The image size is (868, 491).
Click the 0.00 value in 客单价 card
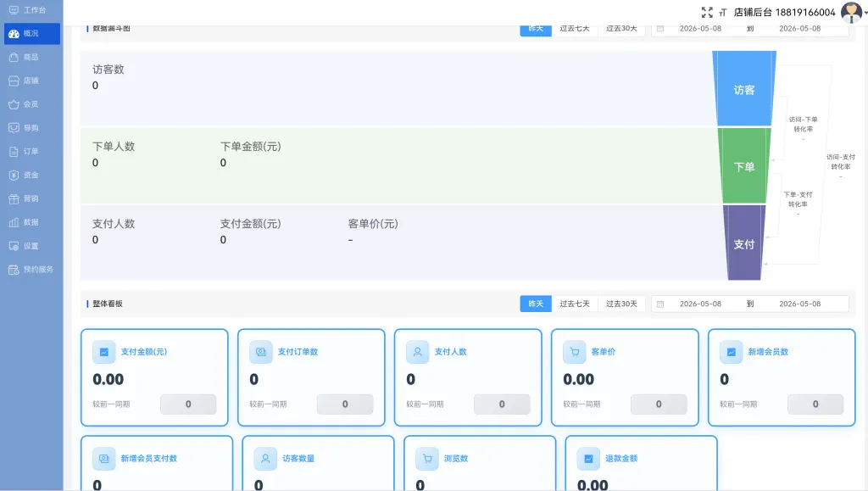pos(578,380)
